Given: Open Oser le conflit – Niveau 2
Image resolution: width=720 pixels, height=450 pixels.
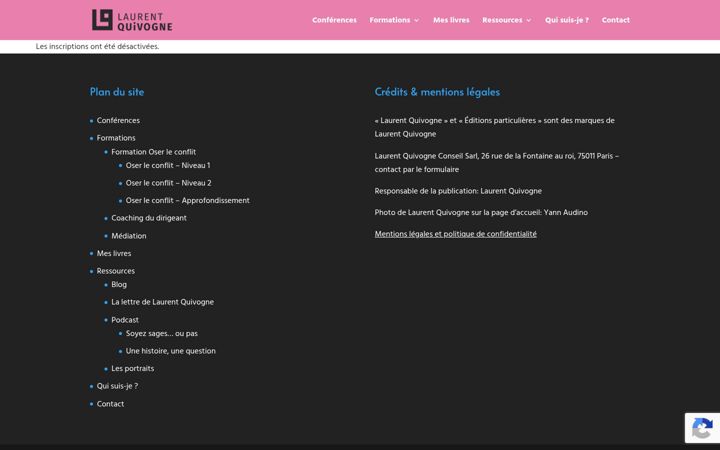Looking at the screenshot, I should [x=169, y=183].
